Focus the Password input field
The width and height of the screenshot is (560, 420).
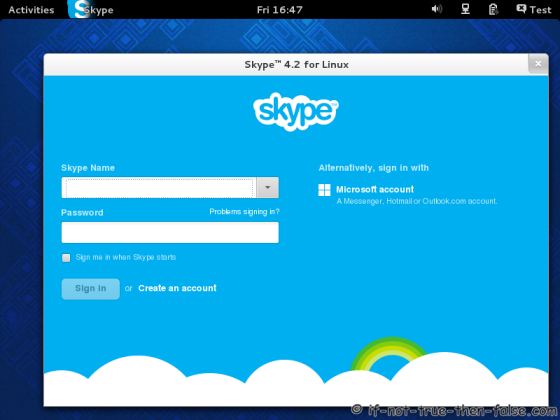(x=170, y=232)
